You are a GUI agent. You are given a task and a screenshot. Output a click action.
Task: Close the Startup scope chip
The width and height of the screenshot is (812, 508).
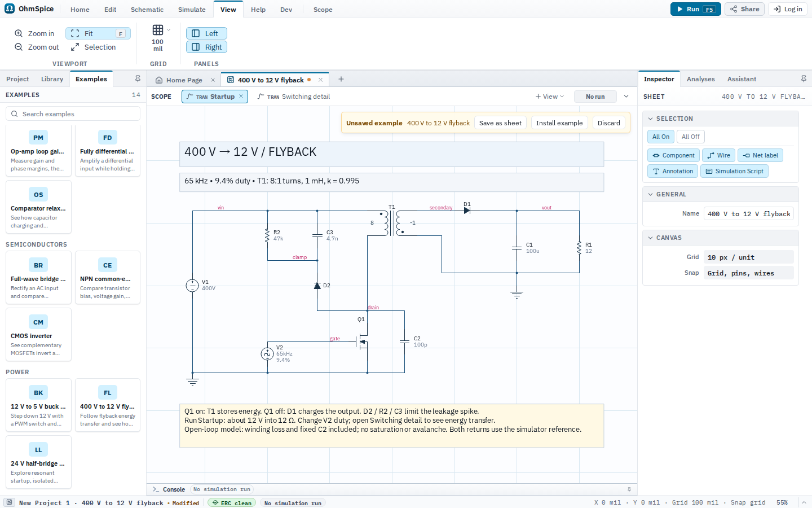[241, 97]
